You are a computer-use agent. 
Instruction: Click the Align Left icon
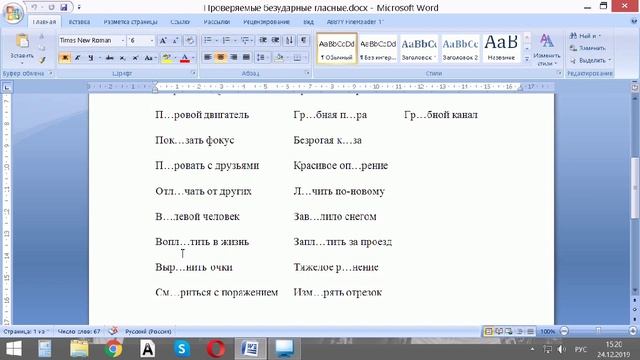(207, 58)
